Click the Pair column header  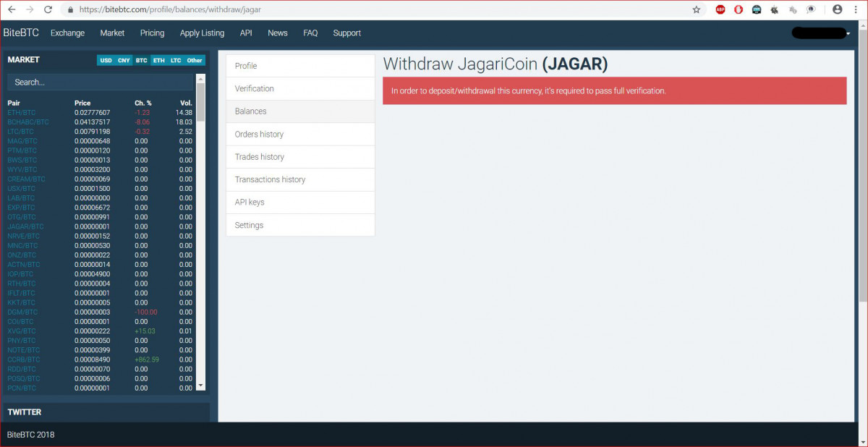point(14,103)
